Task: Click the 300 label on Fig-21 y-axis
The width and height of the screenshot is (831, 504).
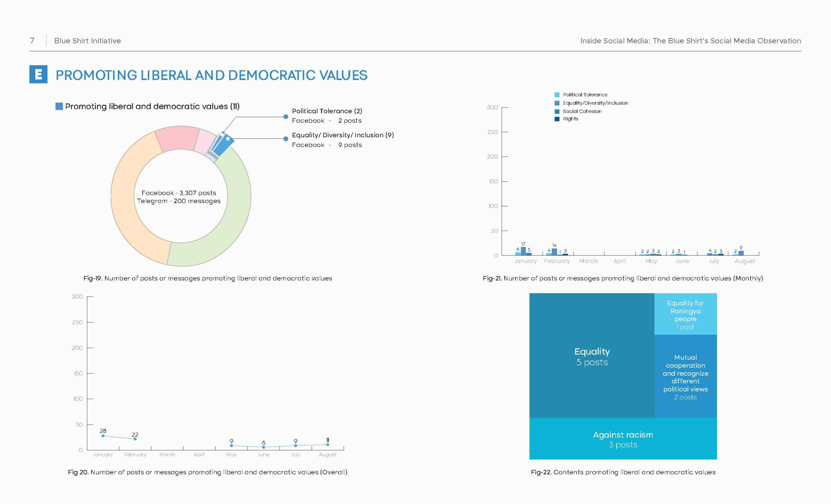Action: coord(492,107)
